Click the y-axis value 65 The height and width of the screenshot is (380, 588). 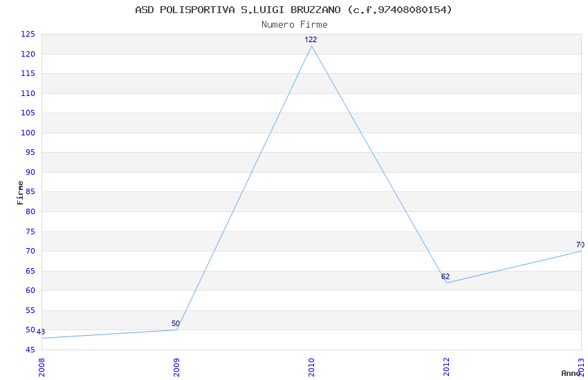(x=30, y=271)
